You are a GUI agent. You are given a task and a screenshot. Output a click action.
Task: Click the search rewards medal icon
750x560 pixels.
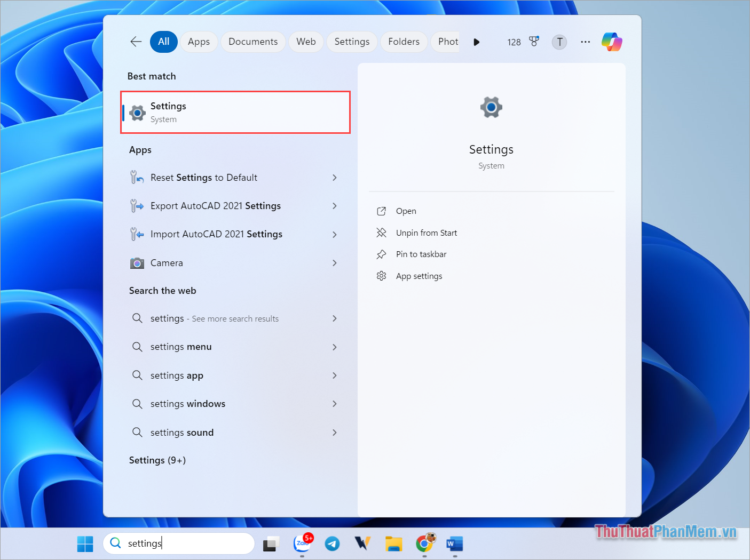point(534,41)
